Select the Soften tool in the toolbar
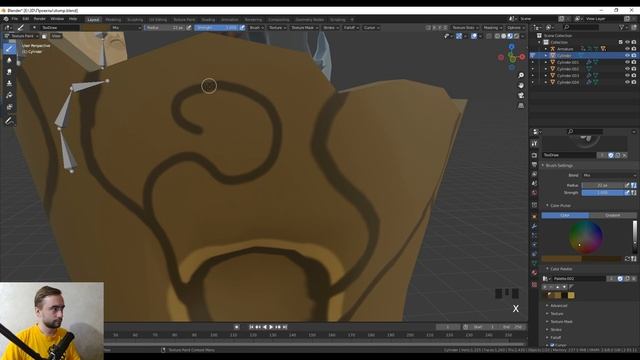This screenshot has height=360, width=640. 9,60
